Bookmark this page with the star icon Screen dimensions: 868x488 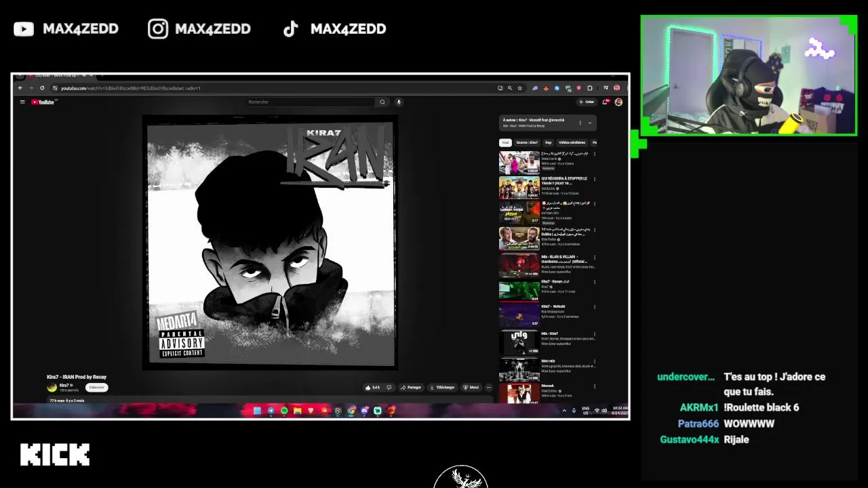pyautogui.click(x=520, y=88)
